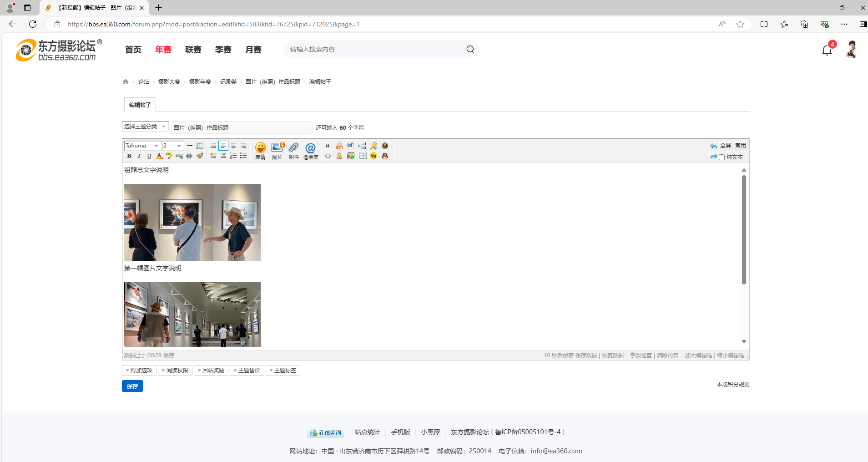Click the @朋友 mention icon

pyautogui.click(x=311, y=150)
